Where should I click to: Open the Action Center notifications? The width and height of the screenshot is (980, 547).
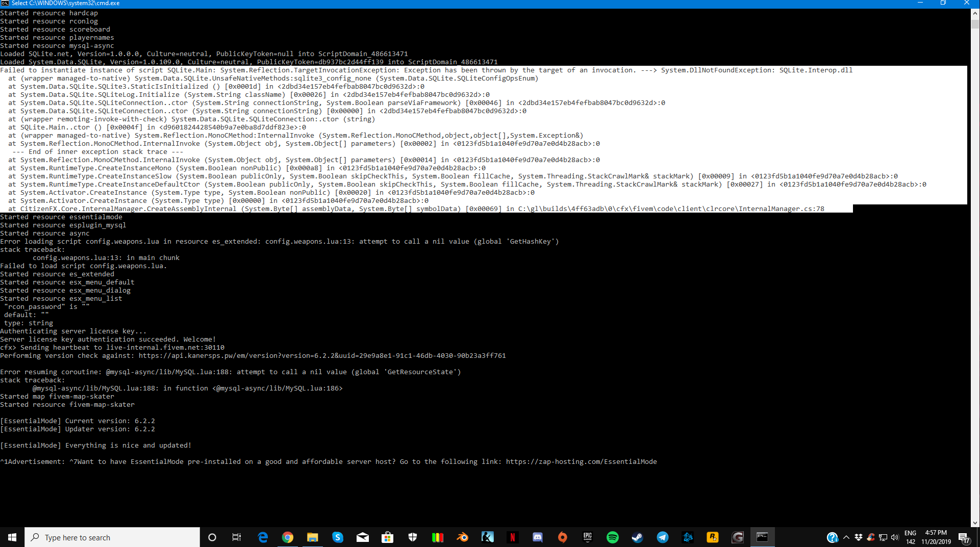point(964,537)
